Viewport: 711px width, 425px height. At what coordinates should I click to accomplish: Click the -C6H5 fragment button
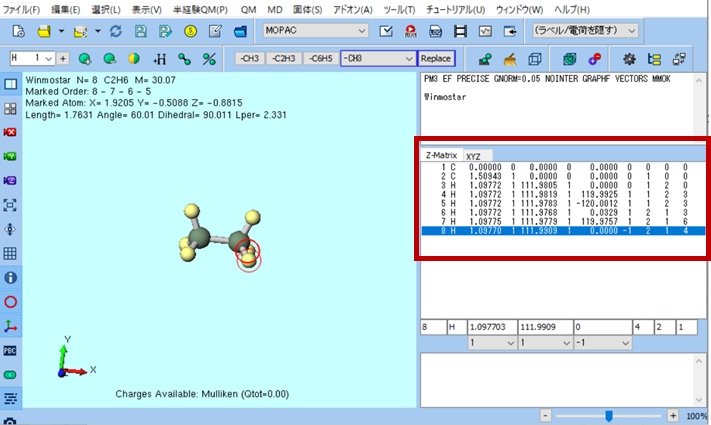click(x=320, y=59)
